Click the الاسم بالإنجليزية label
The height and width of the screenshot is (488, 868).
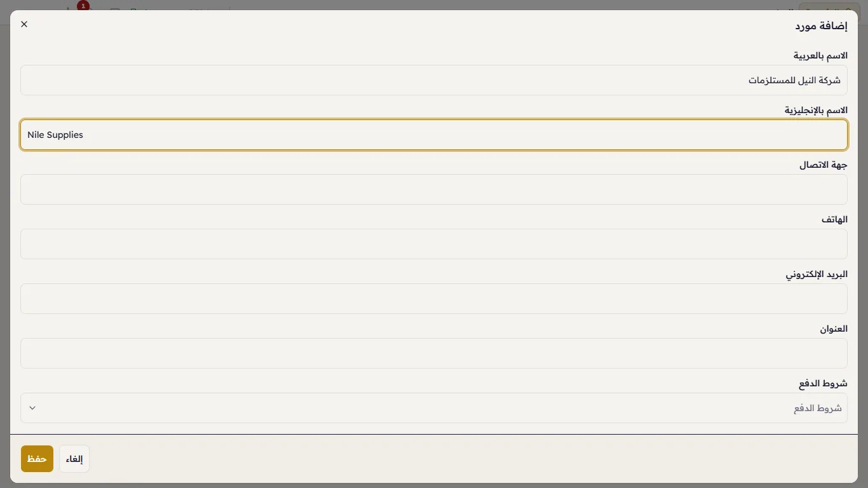pyautogui.click(x=816, y=111)
